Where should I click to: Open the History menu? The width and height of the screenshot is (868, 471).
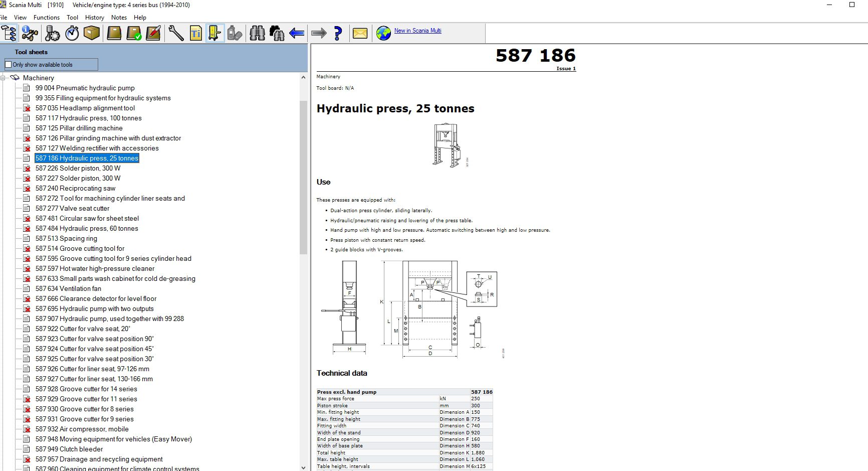(x=94, y=17)
